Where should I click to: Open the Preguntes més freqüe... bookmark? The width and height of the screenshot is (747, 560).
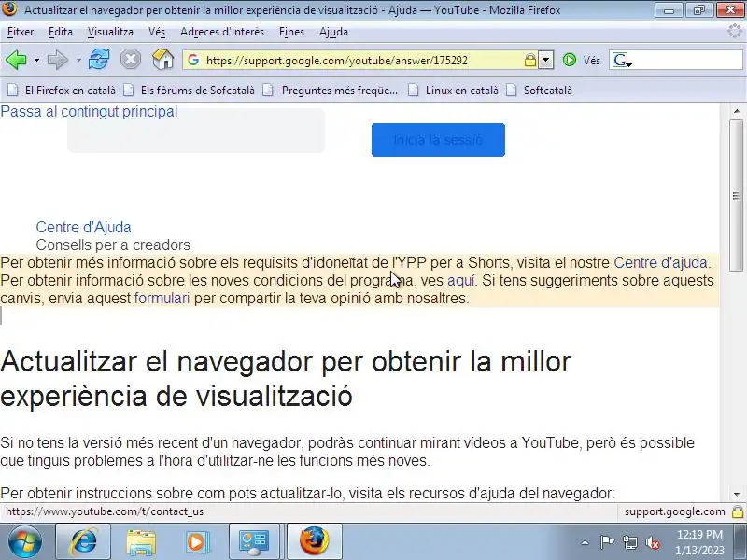point(331,90)
